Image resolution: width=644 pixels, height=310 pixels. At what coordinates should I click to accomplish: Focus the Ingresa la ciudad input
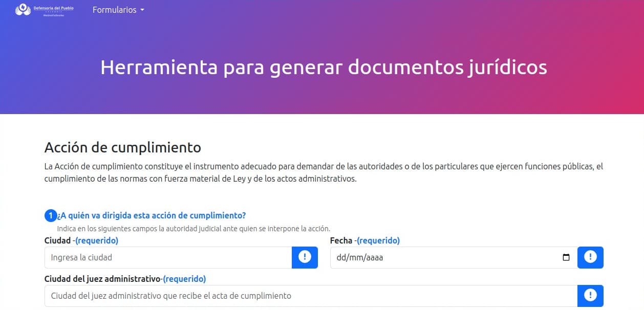click(168, 257)
